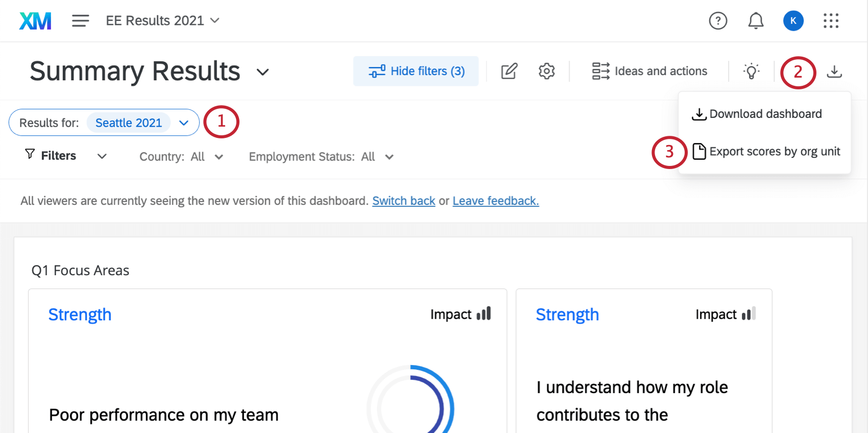Click the lightbulb insights icon
The width and height of the screenshot is (868, 433).
click(x=751, y=71)
